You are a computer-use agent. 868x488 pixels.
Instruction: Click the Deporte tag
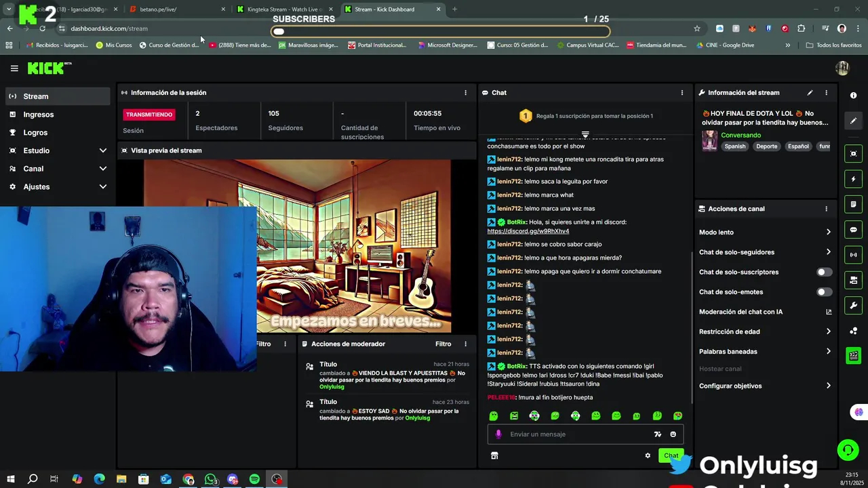pos(767,146)
